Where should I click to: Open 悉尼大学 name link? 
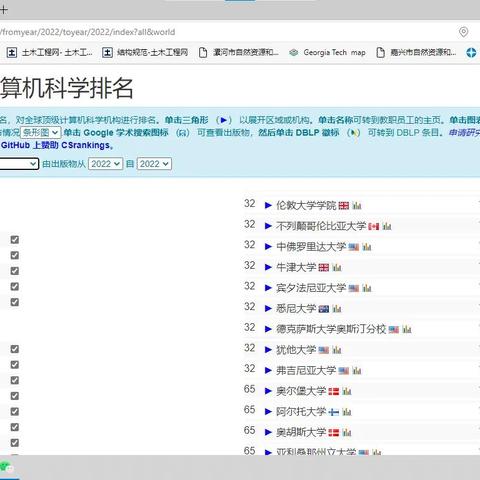pyautogui.click(x=296, y=309)
